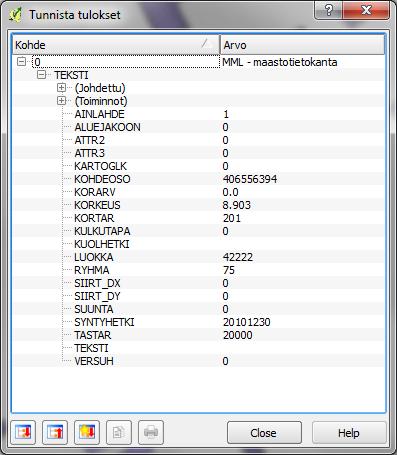Close the dialog with the X
Image resolution: width=397 pixels, height=455 pixels.
coord(366,10)
